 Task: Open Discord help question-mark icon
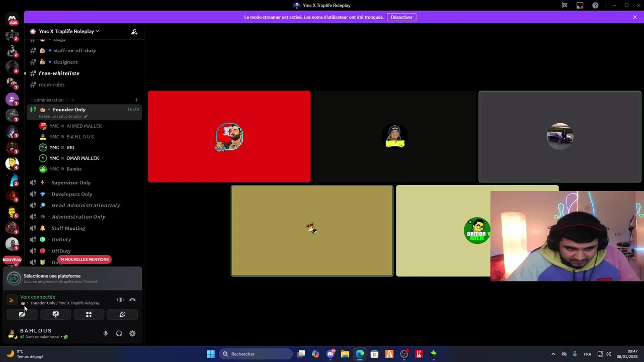point(596,6)
